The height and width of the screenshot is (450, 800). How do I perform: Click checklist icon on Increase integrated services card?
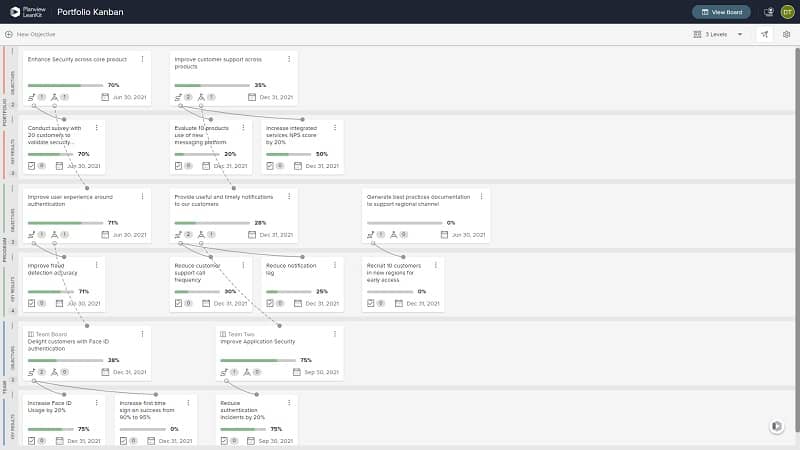pos(270,166)
